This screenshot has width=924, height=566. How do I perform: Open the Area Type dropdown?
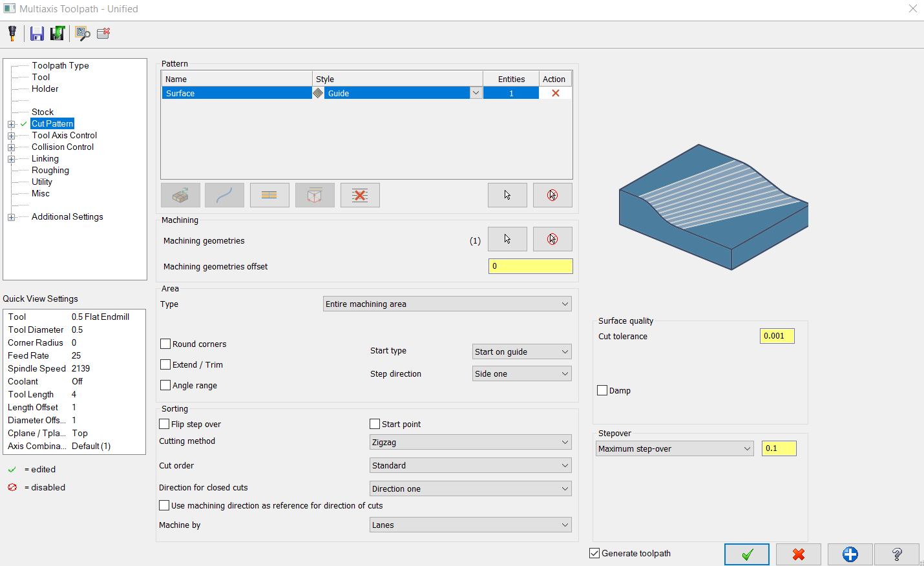click(447, 304)
